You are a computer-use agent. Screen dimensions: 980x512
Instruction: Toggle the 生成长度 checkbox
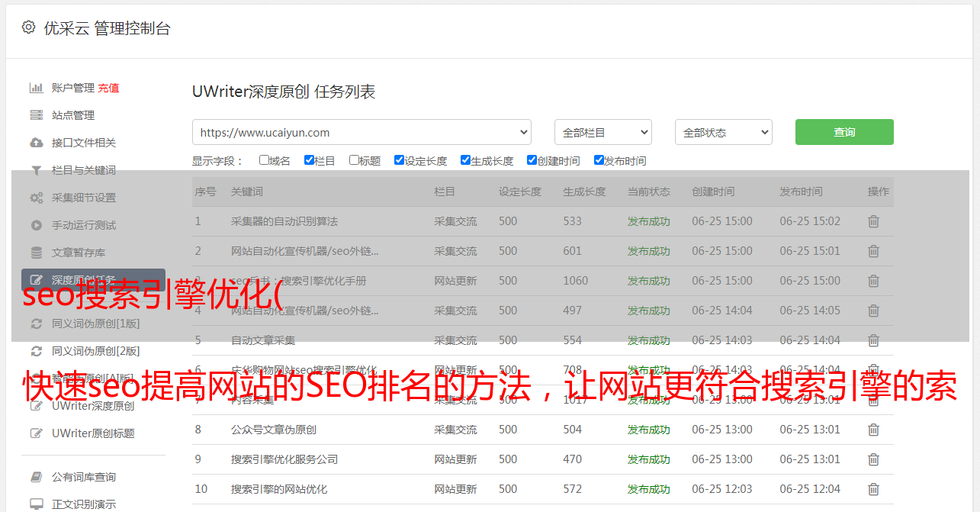[x=465, y=160]
